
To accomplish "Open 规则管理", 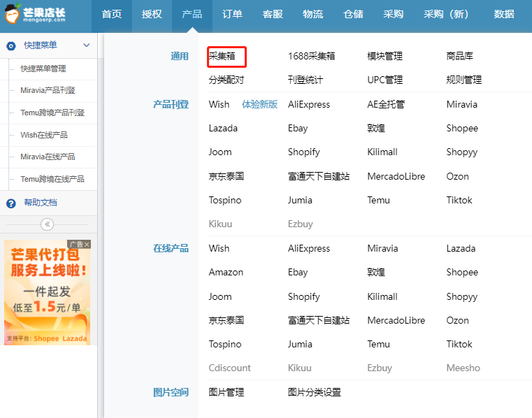I will [x=463, y=80].
